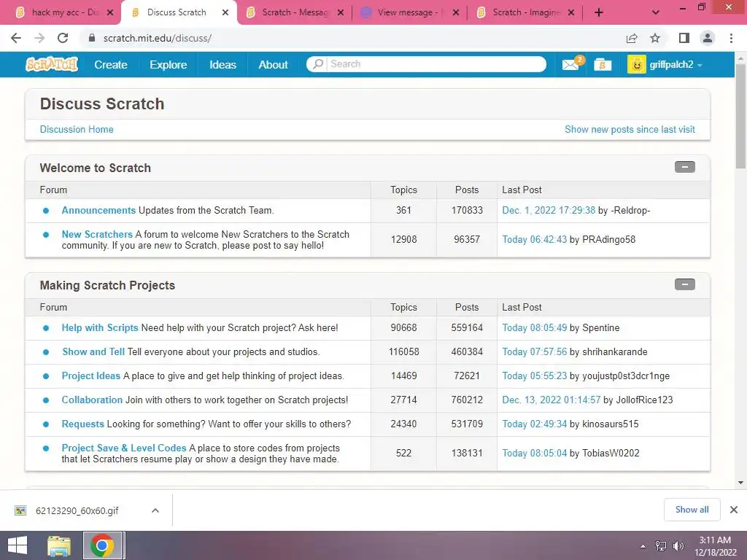Open the Ideas menu item
This screenshot has height=560, width=747.
coord(223,65)
